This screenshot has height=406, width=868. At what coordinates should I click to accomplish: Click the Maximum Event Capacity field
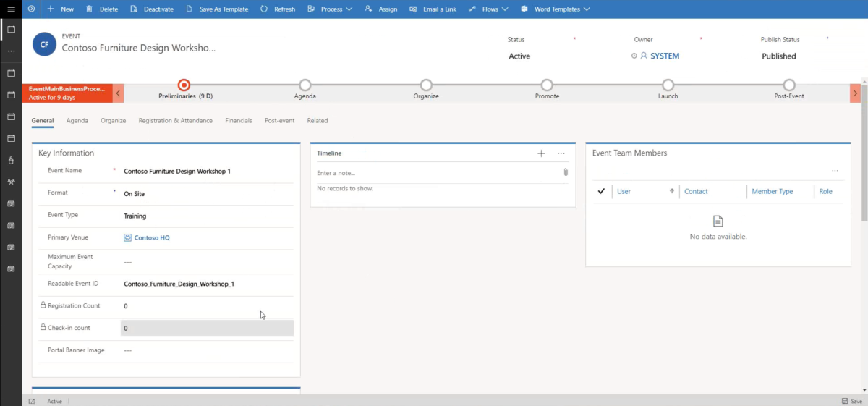click(x=208, y=262)
